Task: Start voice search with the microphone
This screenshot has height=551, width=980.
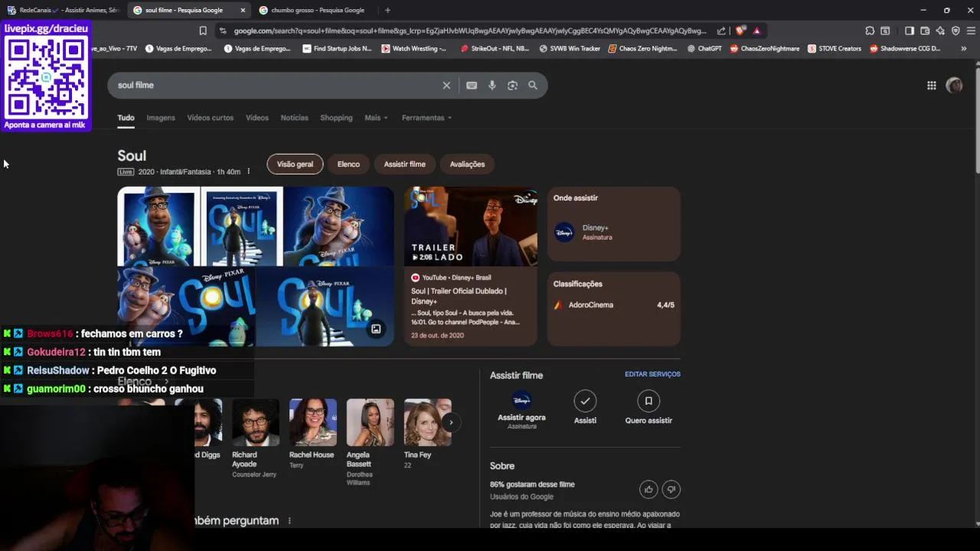Action: [x=492, y=85]
